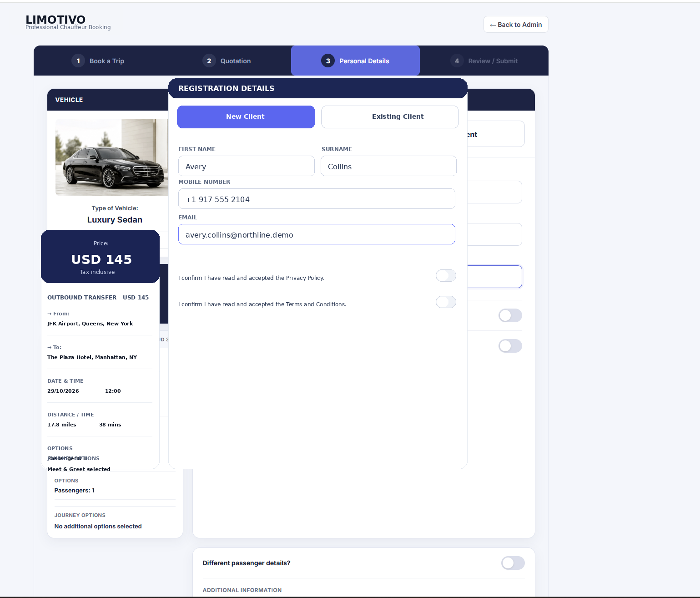
Task: Click the USD 145 price in the dark card
Action: [101, 259]
